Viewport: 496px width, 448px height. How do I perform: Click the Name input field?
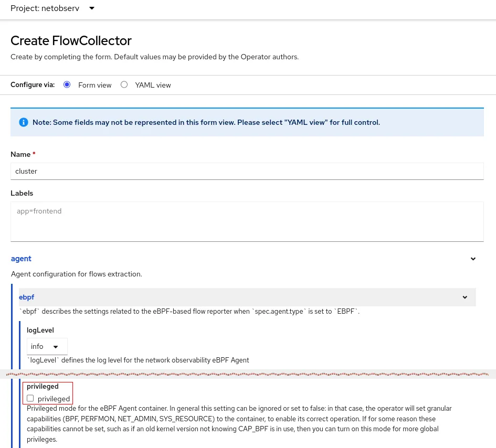[247, 171]
